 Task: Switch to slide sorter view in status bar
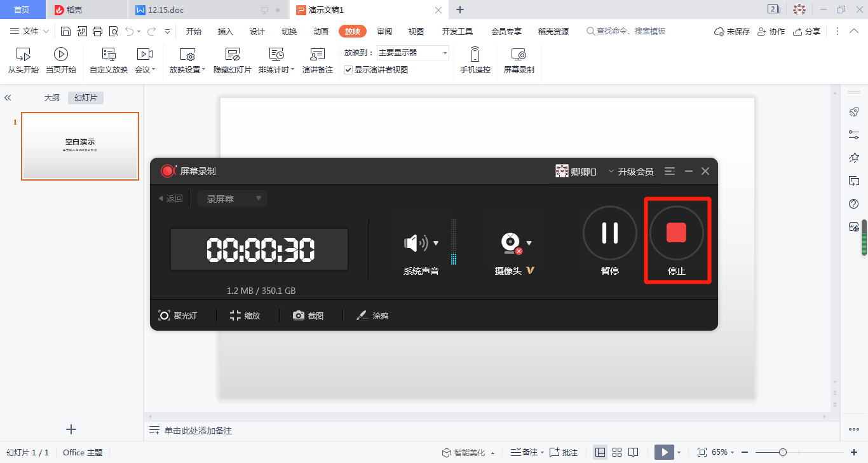click(x=617, y=452)
